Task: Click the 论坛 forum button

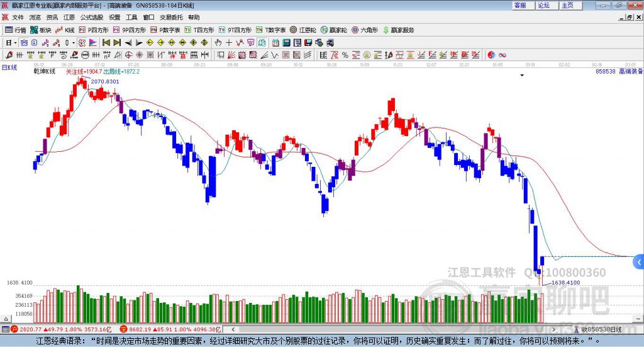Action: (547, 5)
